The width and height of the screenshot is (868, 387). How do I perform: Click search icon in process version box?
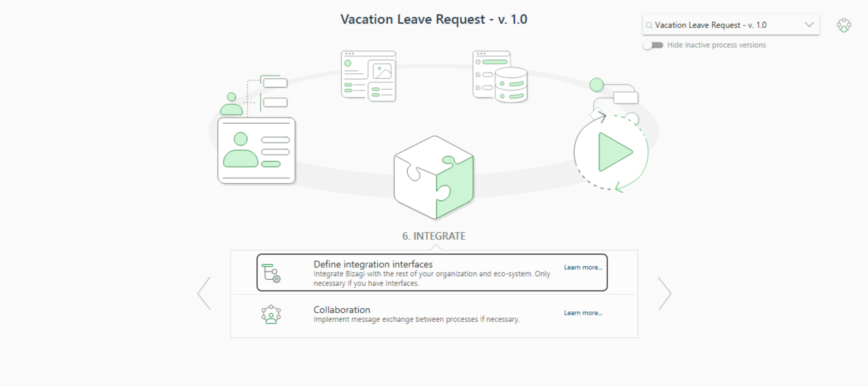coord(649,25)
